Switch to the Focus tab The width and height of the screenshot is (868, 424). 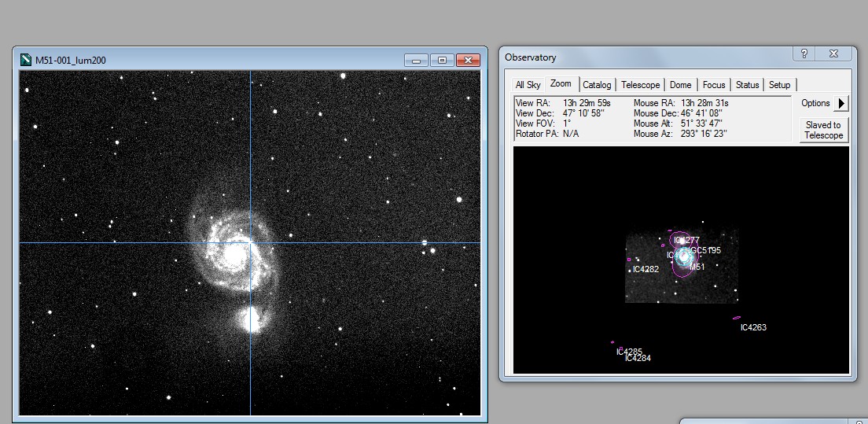click(x=713, y=85)
